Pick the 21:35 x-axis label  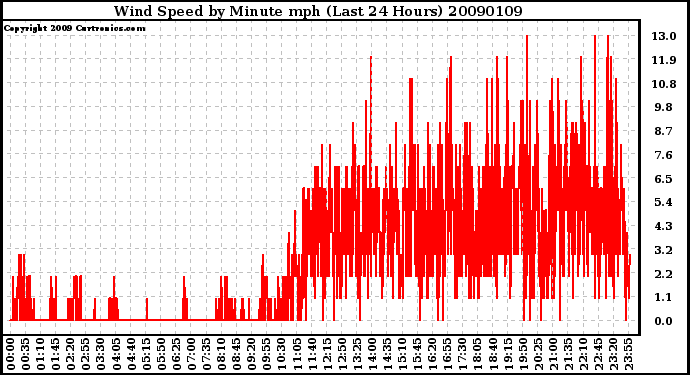point(568,354)
